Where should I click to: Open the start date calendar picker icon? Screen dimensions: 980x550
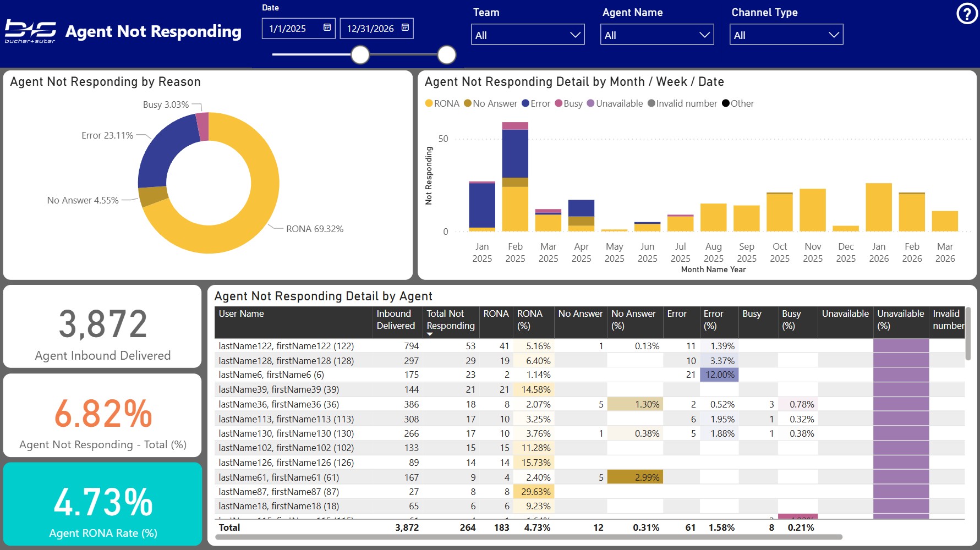[x=327, y=28]
